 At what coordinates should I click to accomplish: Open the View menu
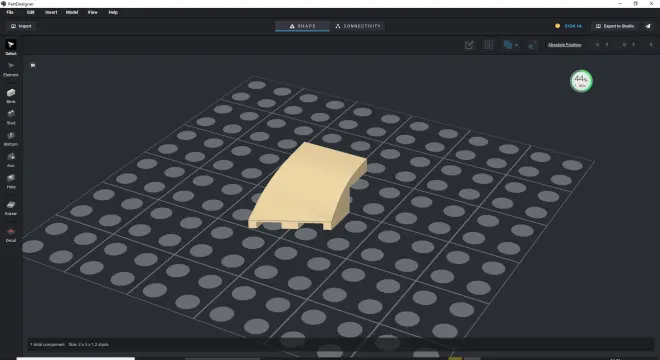coord(93,12)
